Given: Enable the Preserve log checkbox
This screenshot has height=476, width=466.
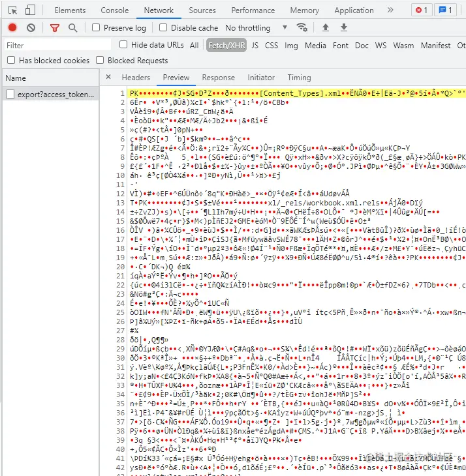Looking at the screenshot, I should (96, 27).
